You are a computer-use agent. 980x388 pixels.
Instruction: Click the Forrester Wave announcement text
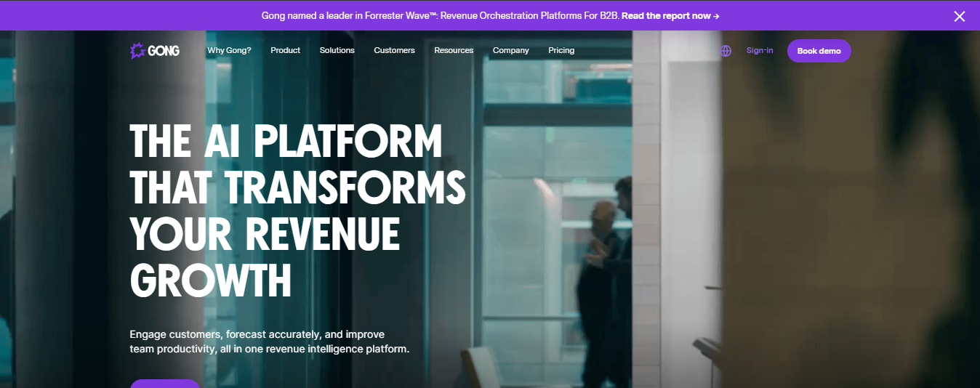click(x=440, y=16)
